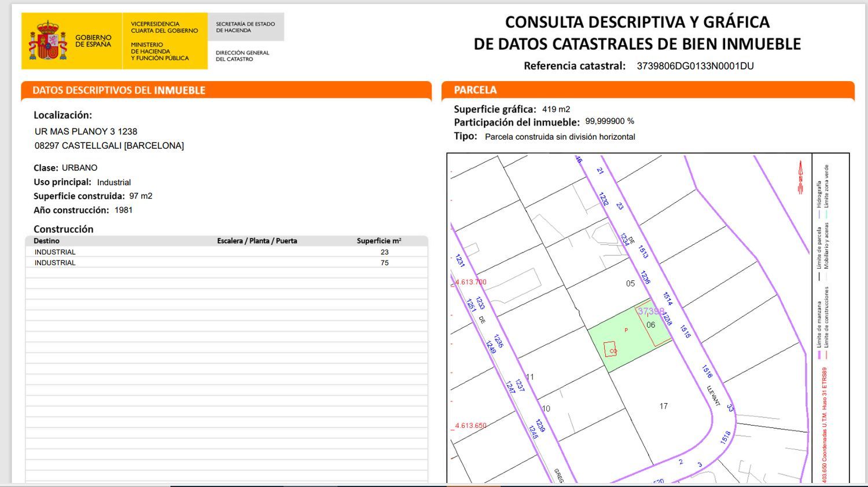This screenshot has width=868, height=487.
Task: Click the red P marker inside green parcel
Action: [626, 331]
